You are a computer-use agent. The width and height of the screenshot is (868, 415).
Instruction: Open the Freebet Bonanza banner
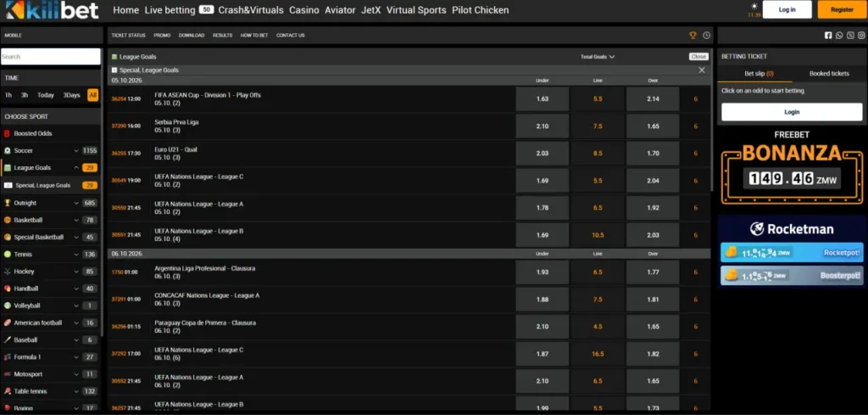(792, 167)
